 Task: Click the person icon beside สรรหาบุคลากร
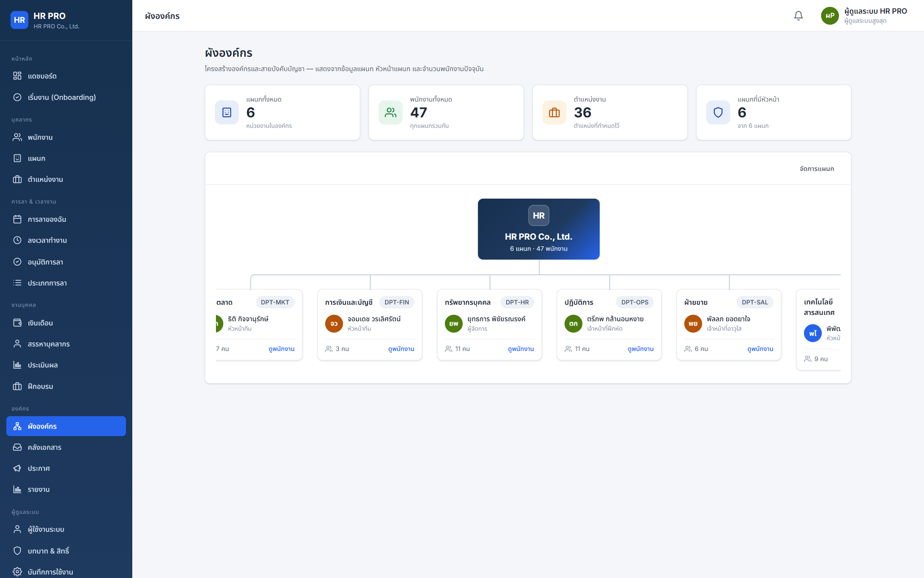point(17,344)
